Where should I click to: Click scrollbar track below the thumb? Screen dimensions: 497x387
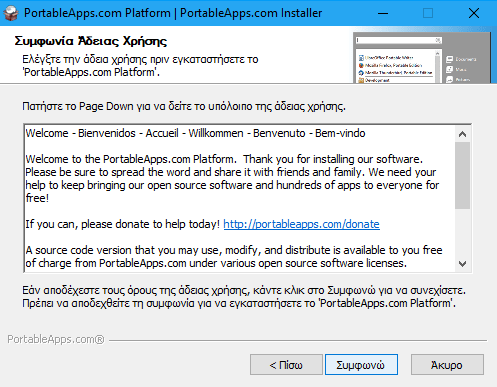point(462,233)
